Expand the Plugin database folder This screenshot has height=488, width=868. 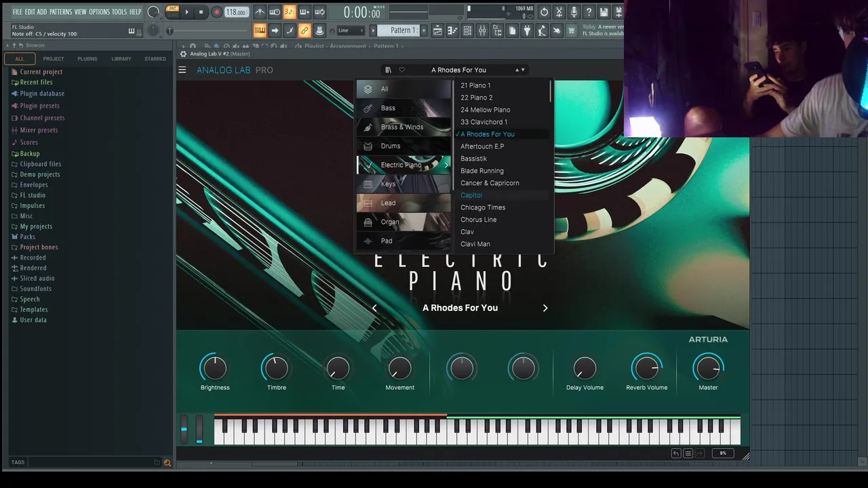click(x=42, y=94)
